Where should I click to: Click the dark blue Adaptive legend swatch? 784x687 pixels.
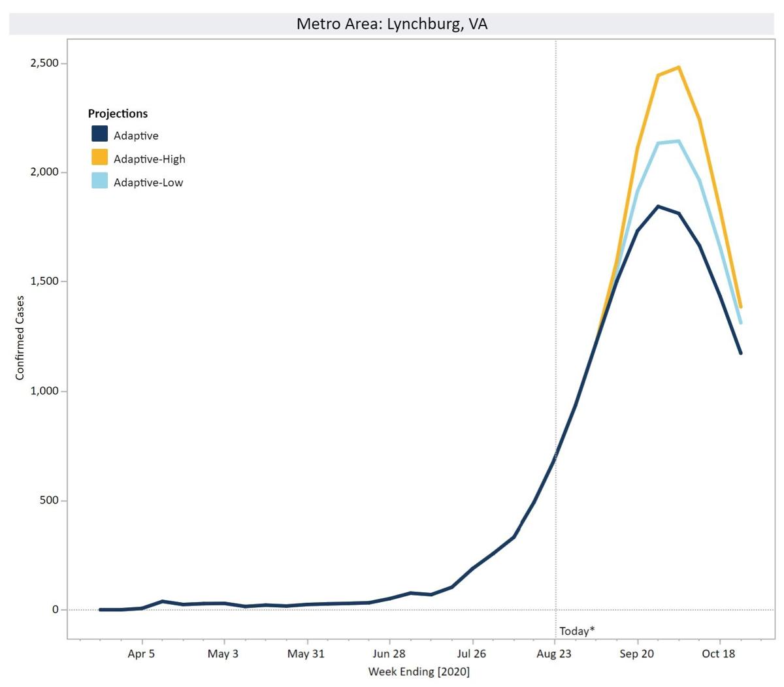click(x=99, y=134)
